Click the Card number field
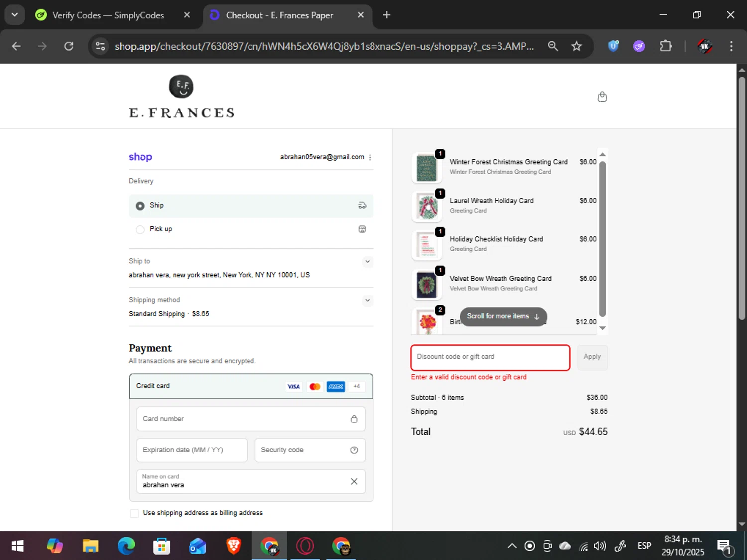Viewport: 747px width, 560px height. click(x=251, y=419)
